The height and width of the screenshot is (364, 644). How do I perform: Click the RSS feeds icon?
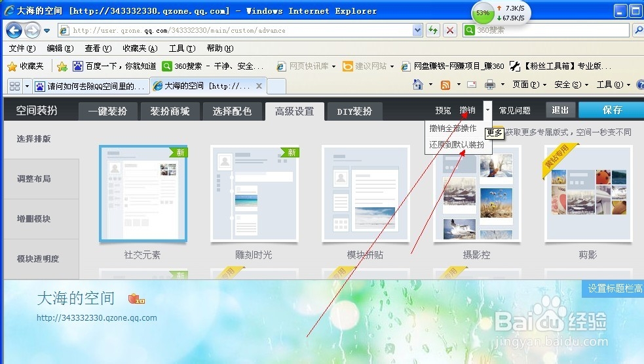pos(445,85)
